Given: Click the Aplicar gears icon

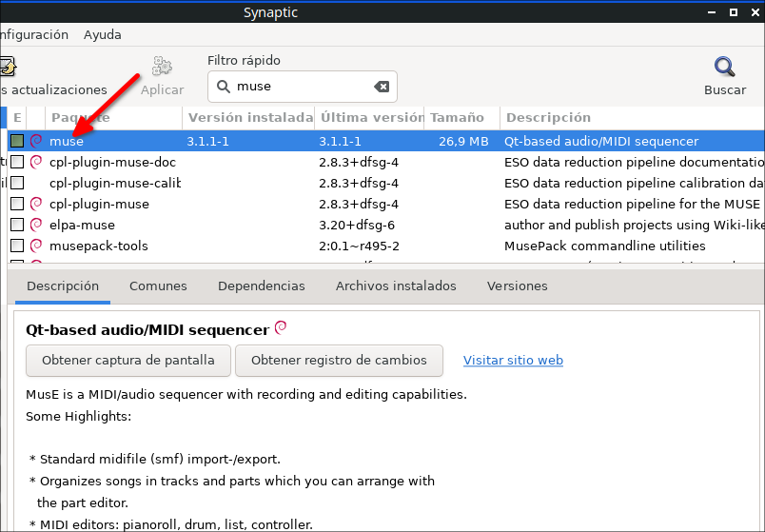Looking at the screenshot, I should pos(162,67).
